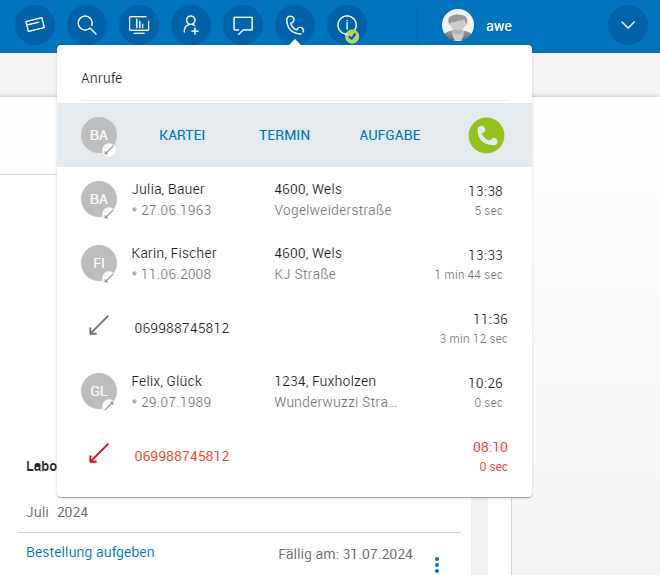This screenshot has height=575, width=660.
Task: Expand the user menu chevron
Action: (x=628, y=25)
